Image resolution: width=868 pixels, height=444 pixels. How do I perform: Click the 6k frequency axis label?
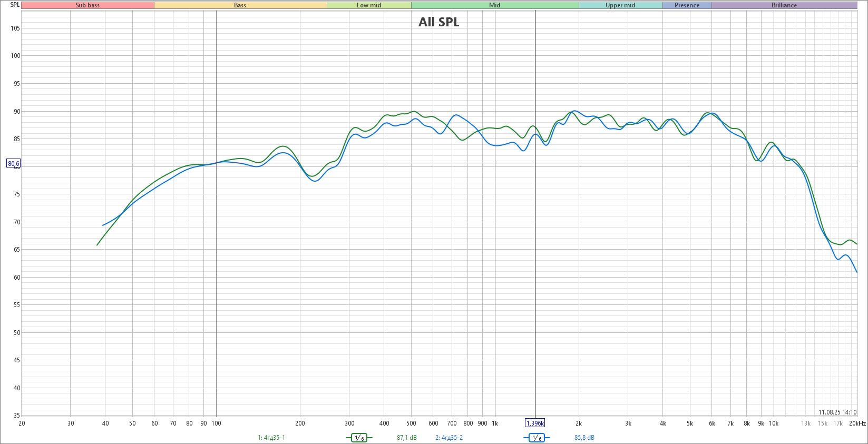click(x=711, y=423)
